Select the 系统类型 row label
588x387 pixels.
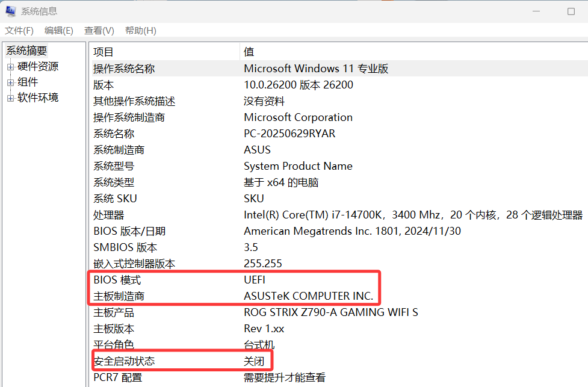pos(114,182)
